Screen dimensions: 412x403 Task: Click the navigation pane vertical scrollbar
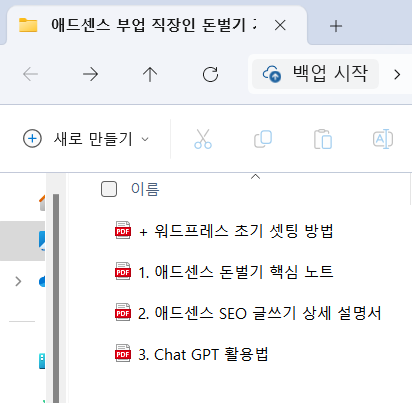pyautogui.click(x=56, y=297)
